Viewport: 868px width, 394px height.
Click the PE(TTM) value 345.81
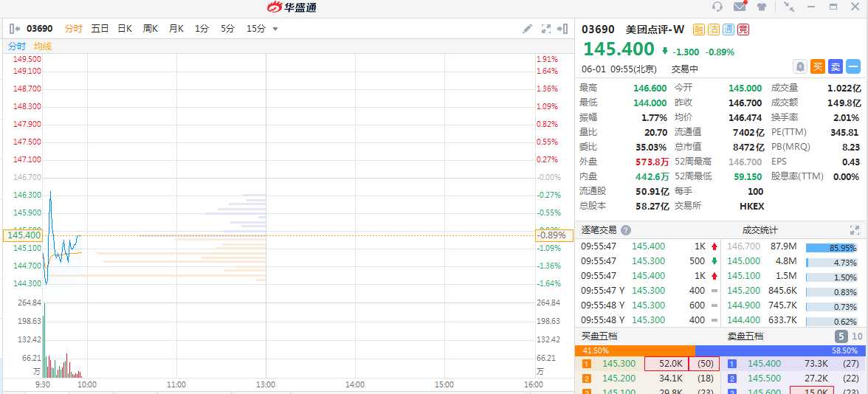click(x=844, y=131)
